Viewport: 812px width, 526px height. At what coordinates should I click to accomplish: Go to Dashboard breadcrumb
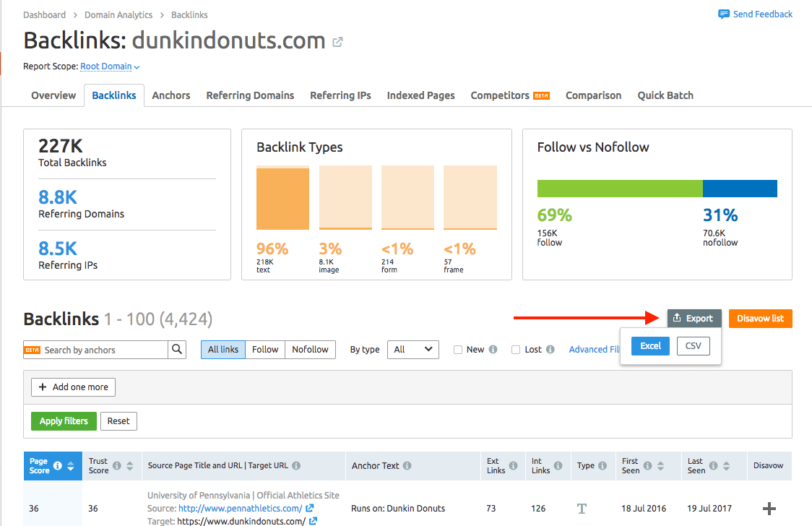pos(45,15)
